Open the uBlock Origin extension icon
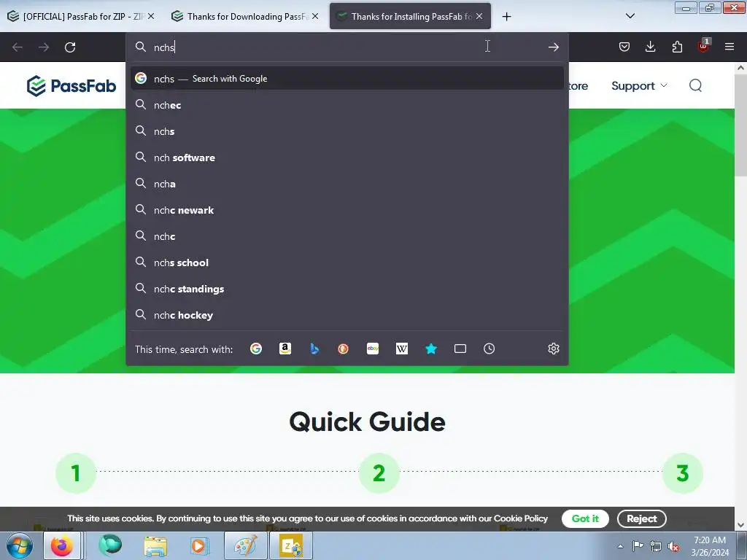The image size is (747, 560). (704, 46)
